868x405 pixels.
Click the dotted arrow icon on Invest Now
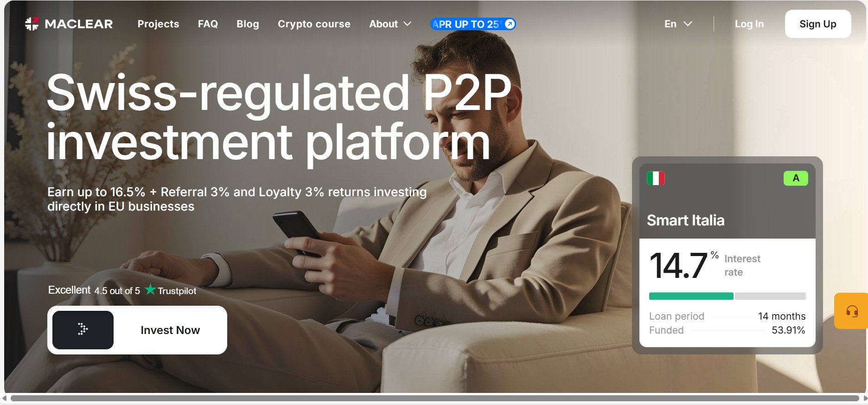click(83, 330)
